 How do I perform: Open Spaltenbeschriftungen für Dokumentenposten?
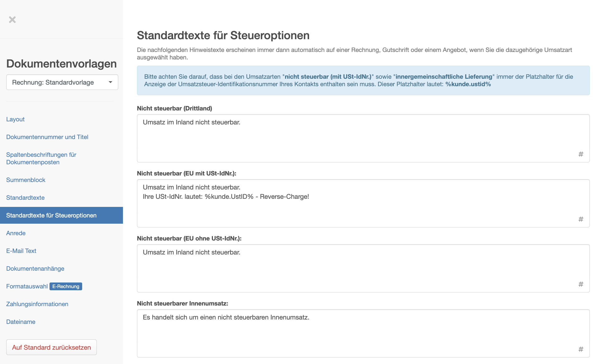click(41, 158)
